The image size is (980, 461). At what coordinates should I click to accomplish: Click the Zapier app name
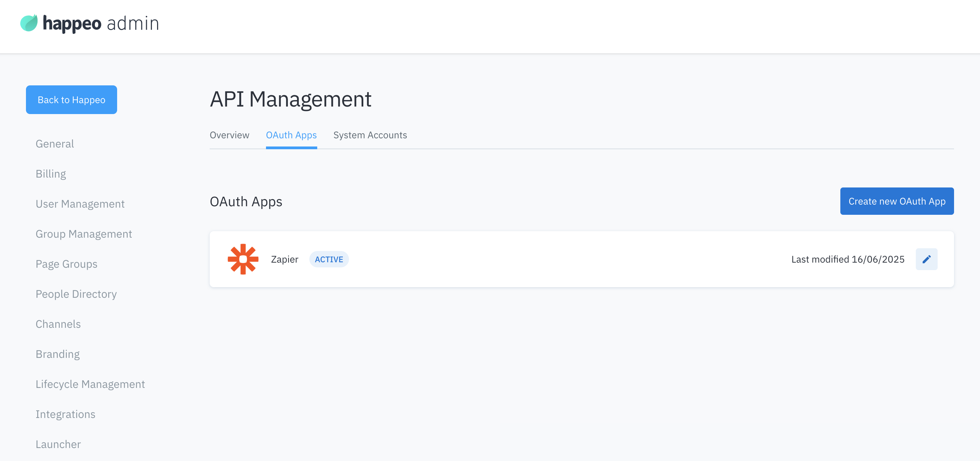pyautogui.click(x=284, y=260)
